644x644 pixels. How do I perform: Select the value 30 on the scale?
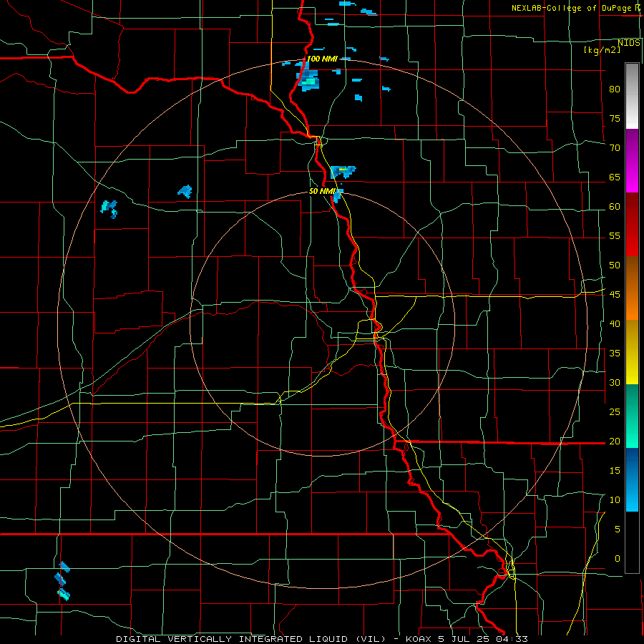[615, 382]
